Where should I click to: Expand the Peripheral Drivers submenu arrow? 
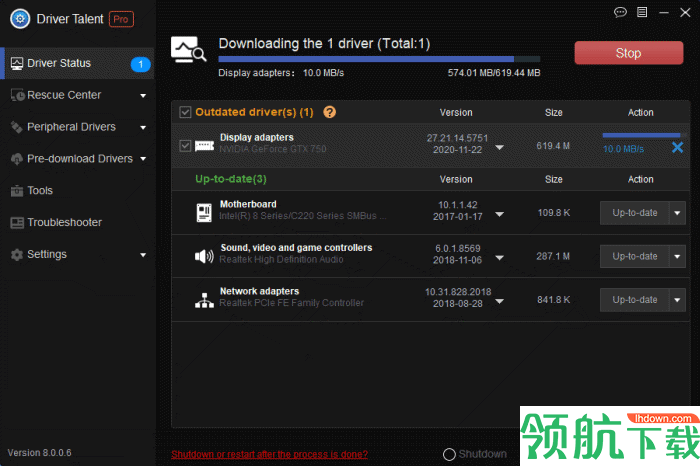(143, 128)
